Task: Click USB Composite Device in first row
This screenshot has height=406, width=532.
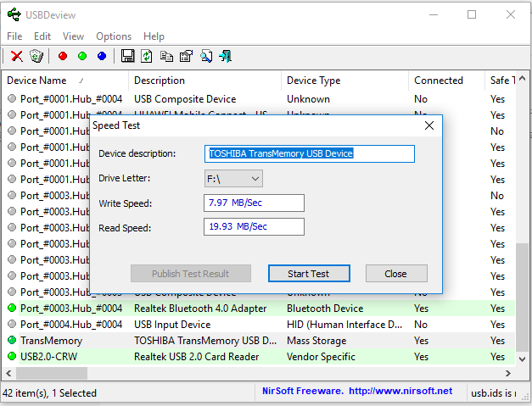Action: [x=185, y=99]
